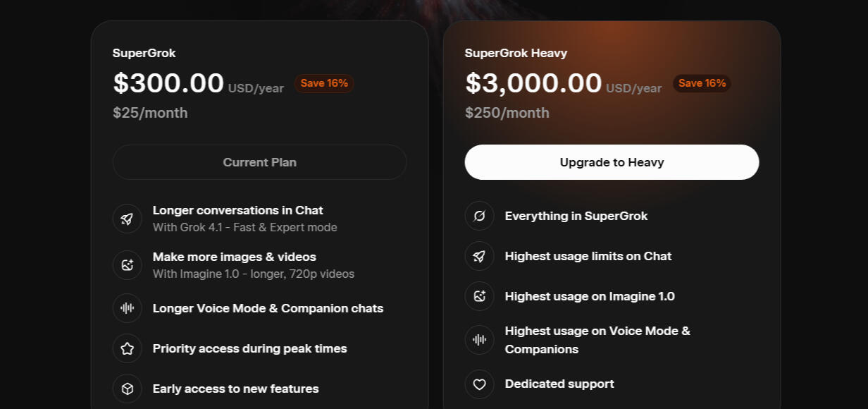Click the $3,000.00 yearly price
Screen dimensions: 868x409
[533, 83]
